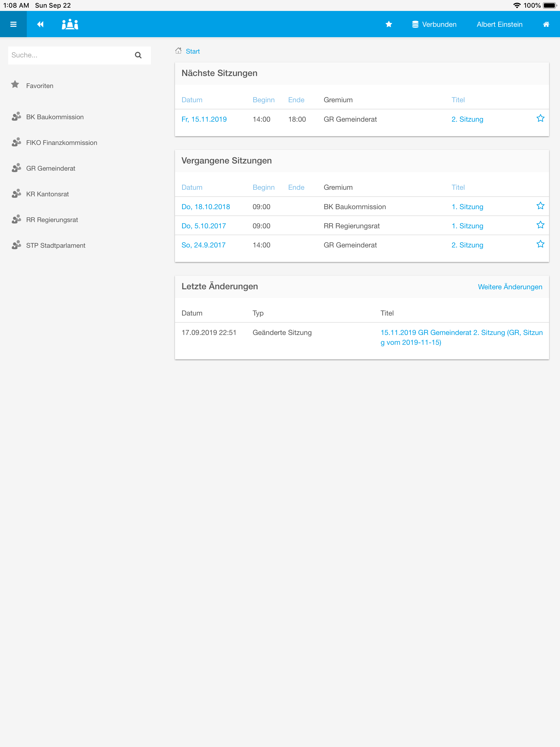560x747 pixels.
Task: Select FIKO Finanzkommission in sidebar
Action: coord(62,142)
